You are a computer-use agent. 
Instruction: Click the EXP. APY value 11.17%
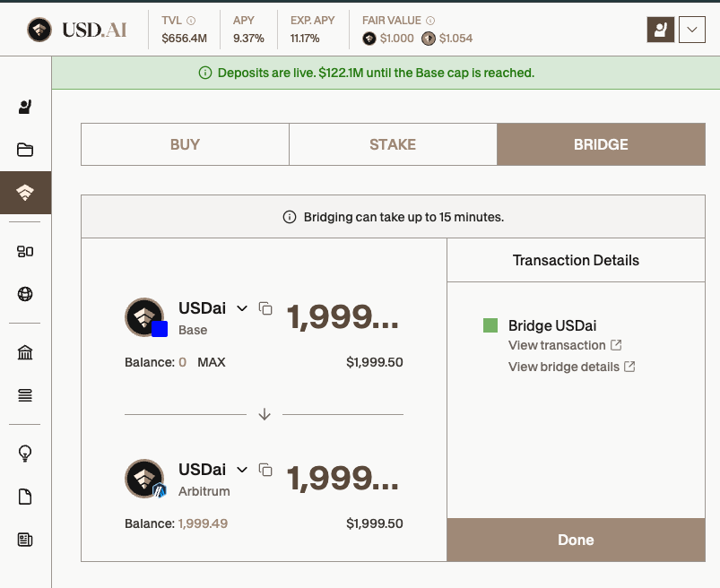coord(305,39)
